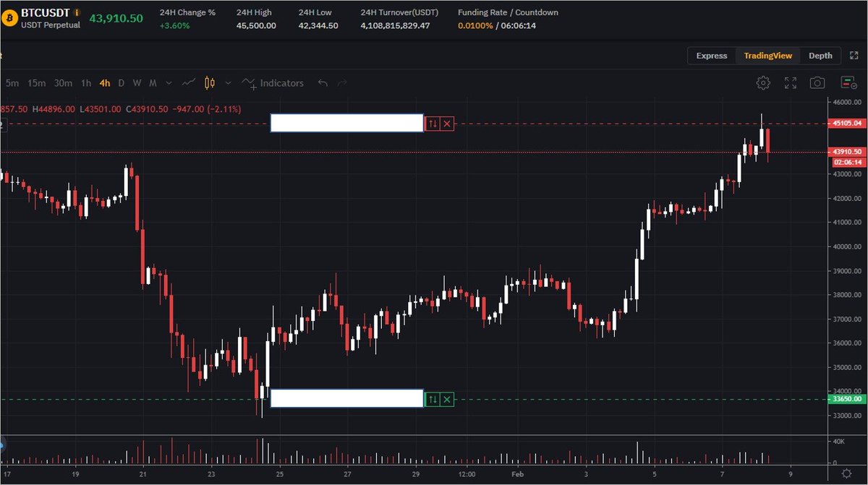This screenshot has height=485, width=868.
Task: Click the 33650.00 price label
Action: point(846,399)
